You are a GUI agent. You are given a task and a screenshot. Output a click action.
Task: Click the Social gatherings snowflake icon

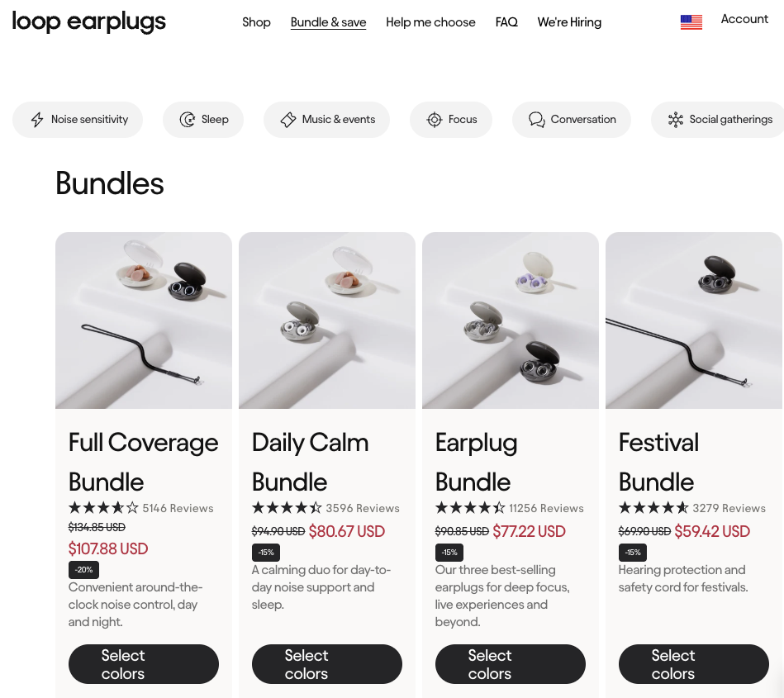point(675,119)
